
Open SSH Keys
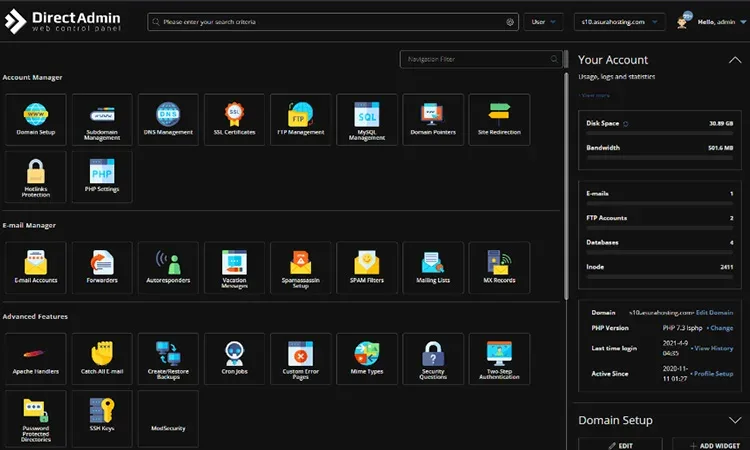pos(102,418)
